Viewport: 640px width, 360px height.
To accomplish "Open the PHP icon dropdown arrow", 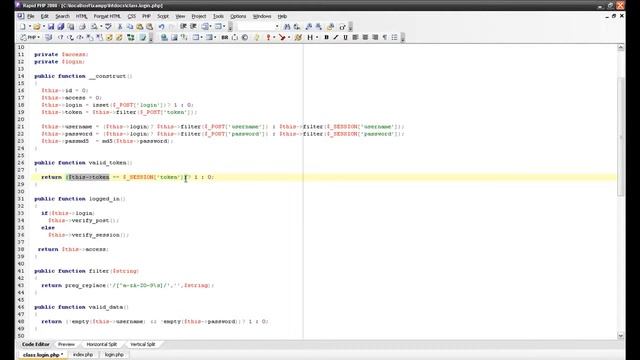I will 38,38.
